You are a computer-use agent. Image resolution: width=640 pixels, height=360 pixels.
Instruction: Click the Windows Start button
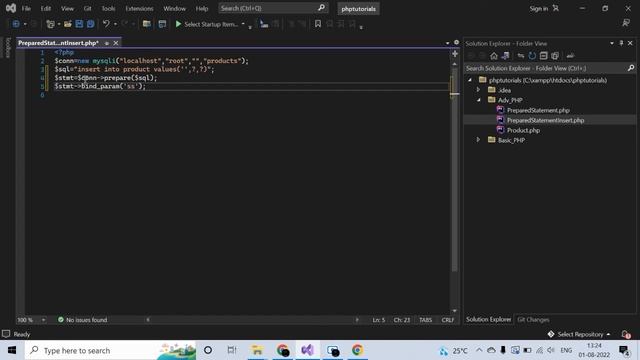[x=12, y=350]
